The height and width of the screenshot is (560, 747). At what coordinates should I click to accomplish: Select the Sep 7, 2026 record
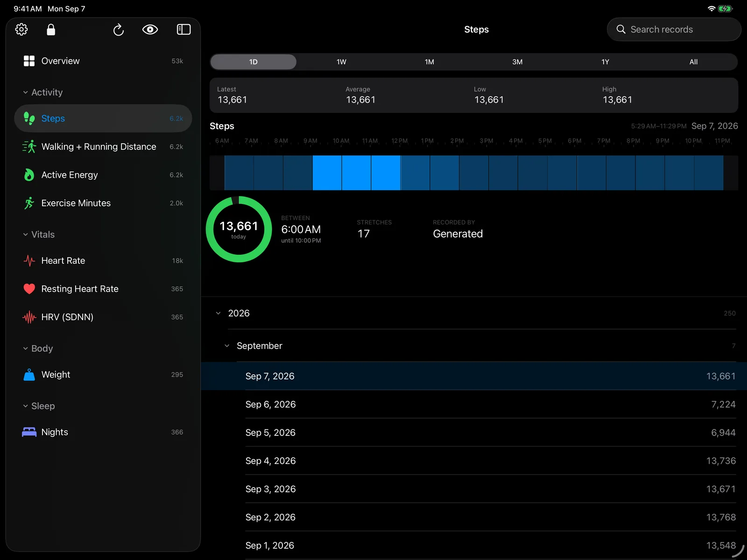pos(474,376)
